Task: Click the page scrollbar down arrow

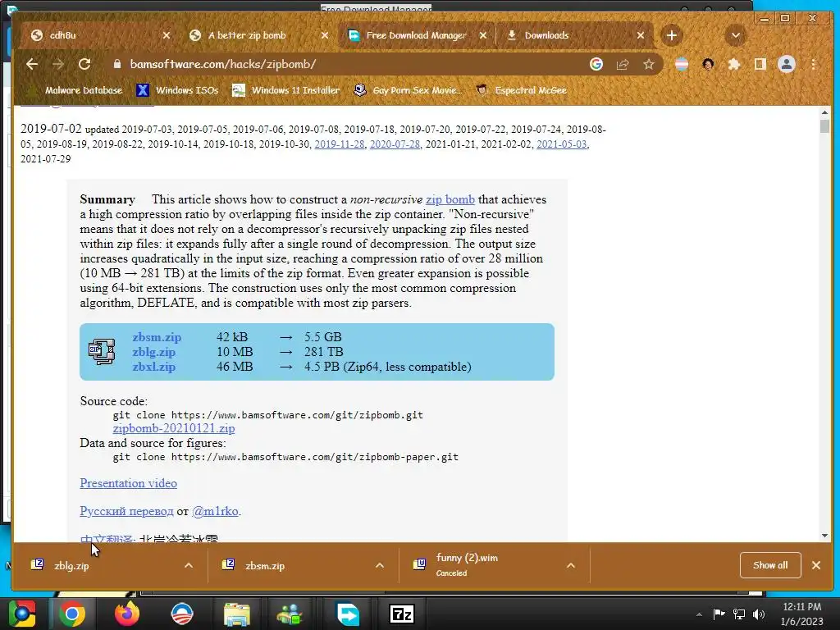Action: tap(824, 536)
